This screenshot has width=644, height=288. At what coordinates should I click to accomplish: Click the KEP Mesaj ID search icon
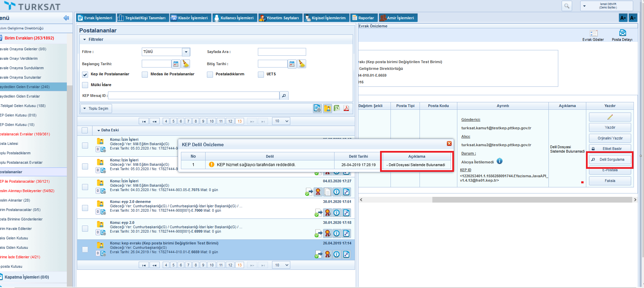click(284, 96)
